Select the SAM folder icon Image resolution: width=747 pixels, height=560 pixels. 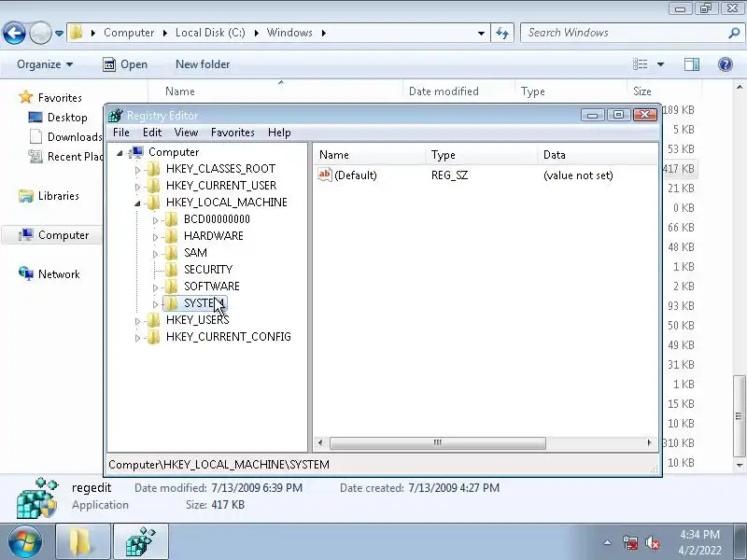coord(172,253)
